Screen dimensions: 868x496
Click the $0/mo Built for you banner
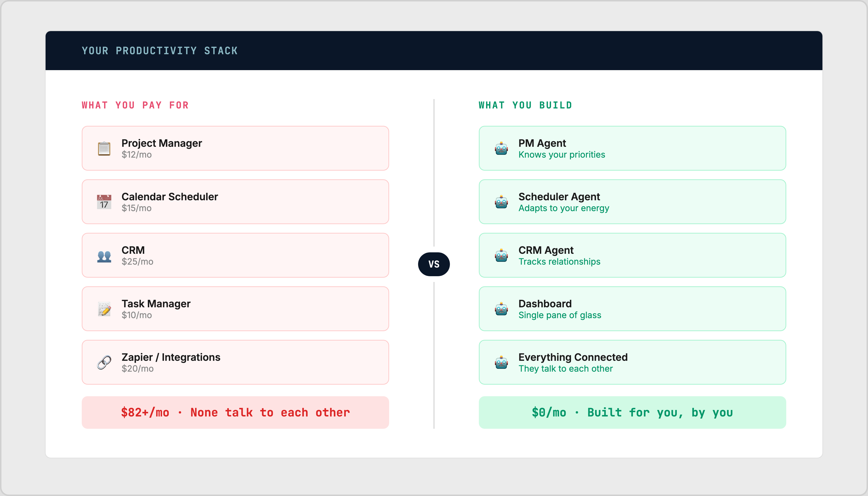coord(632,412)
